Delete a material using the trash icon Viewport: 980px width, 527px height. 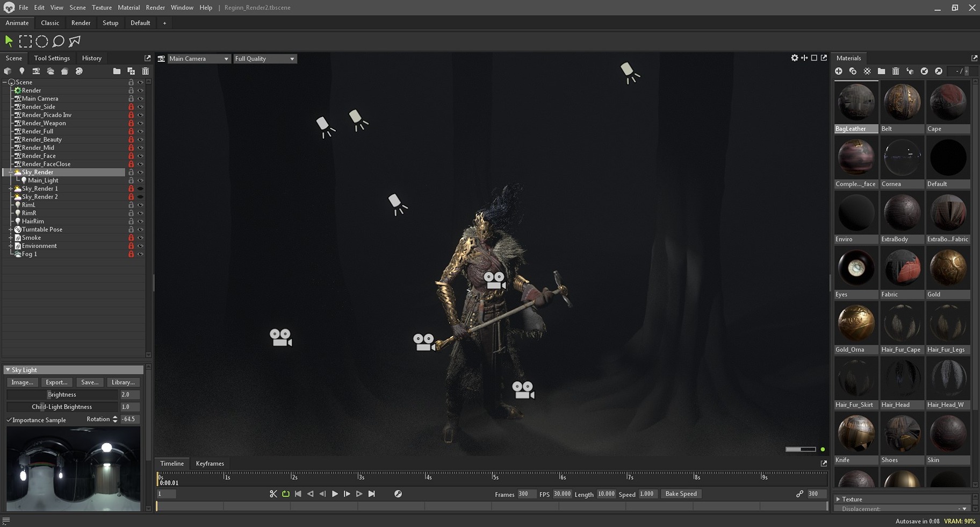[x=896, y=70]
